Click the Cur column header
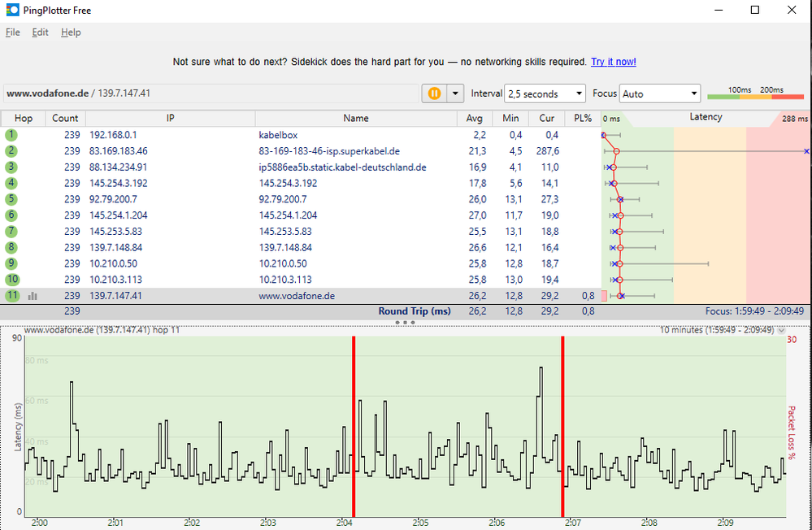 (547, 118)
